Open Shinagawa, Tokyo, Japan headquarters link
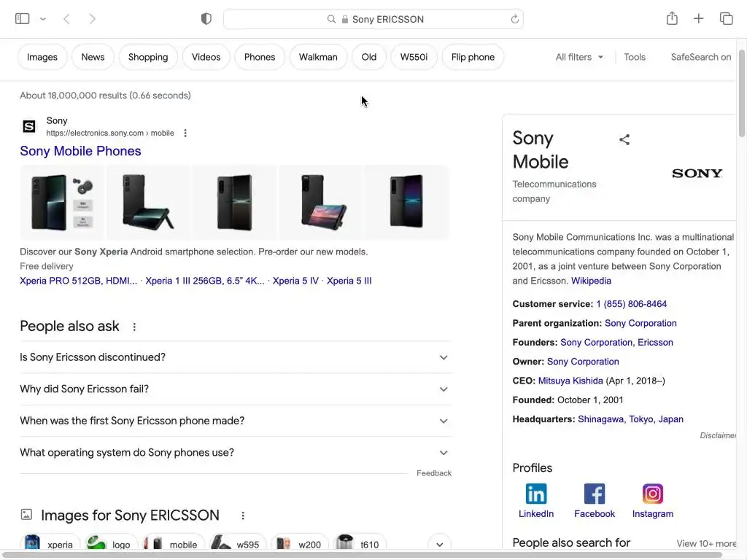Screen dimensions: 747x560 pyautogui.click(x=630, y=419)
